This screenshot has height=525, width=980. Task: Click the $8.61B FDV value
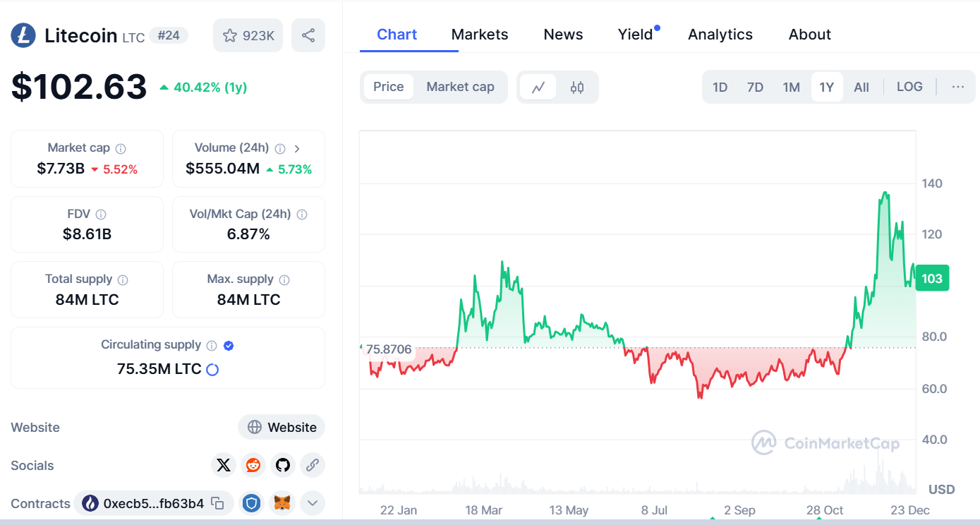[87, 234]
